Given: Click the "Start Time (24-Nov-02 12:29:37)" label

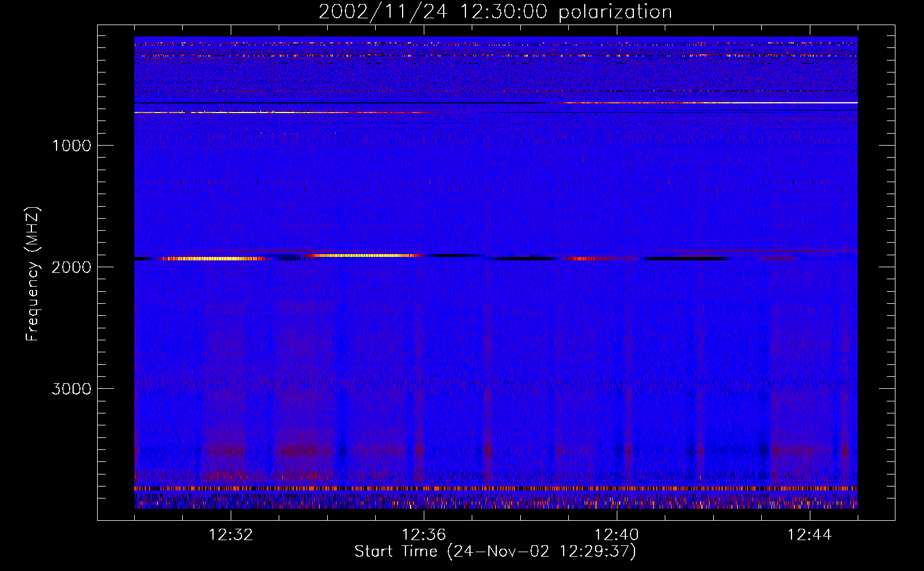Looking at the screenshot, I should tap(495, 552).
